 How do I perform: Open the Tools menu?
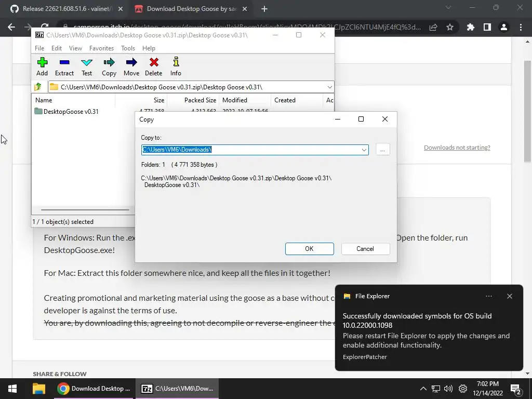point(128,48)
